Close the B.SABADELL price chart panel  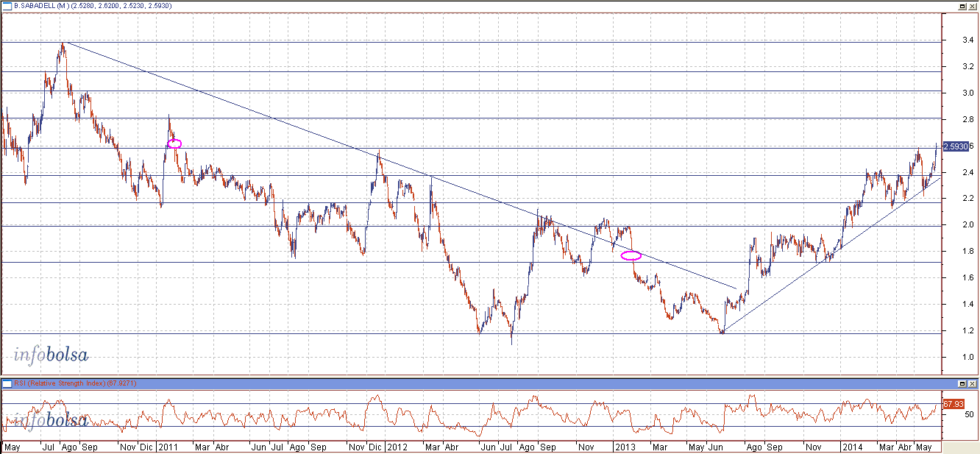point(973,6)
